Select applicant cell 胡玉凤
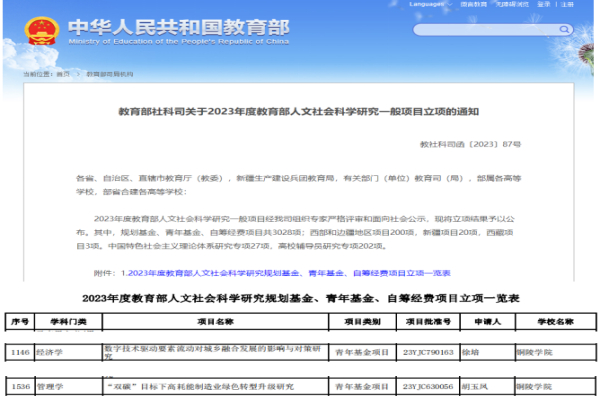Screen dimensions: 600x400 click(488, 387)
